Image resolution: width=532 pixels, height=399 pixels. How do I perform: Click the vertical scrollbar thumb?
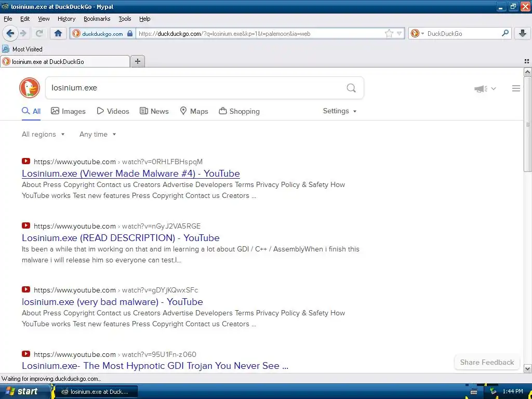point(527,124)
